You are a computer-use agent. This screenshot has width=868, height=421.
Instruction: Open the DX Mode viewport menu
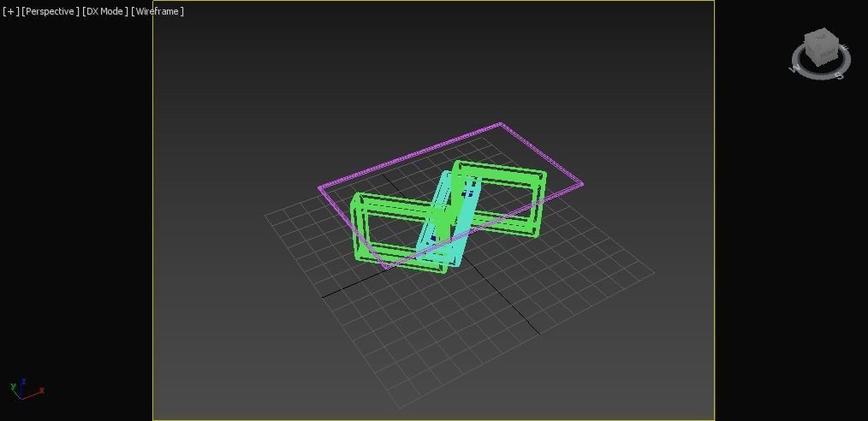[105, 11]
